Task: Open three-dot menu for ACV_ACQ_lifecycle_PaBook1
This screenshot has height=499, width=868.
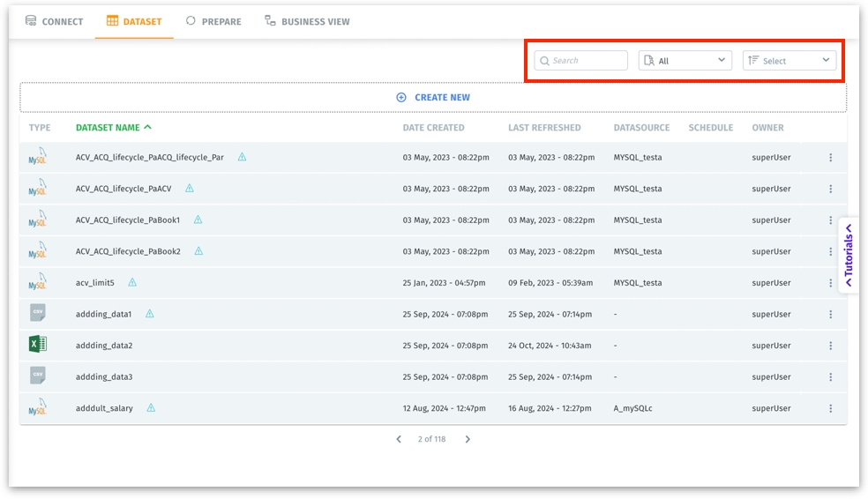Action: click(830, 220)
